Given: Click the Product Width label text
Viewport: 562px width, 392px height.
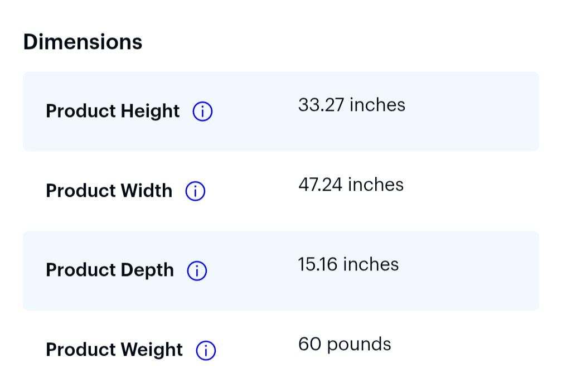Looking at the screenshot, I should 109,191.
